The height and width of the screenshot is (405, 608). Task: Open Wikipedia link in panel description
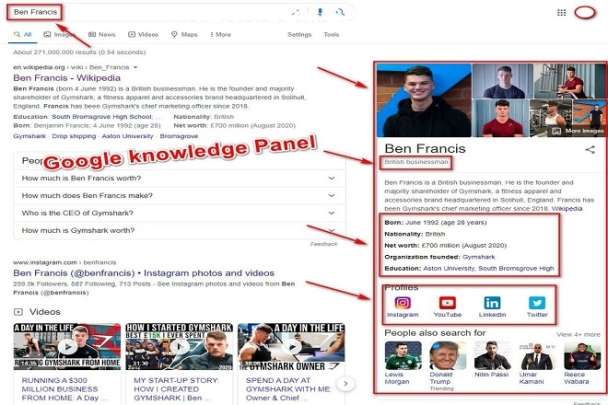pos(567,209)
